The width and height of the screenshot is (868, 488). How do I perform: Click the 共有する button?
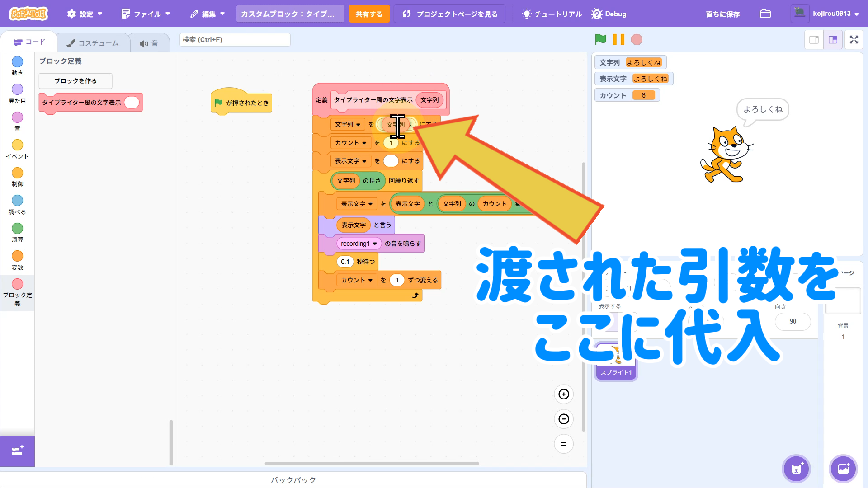pos(368,14)
